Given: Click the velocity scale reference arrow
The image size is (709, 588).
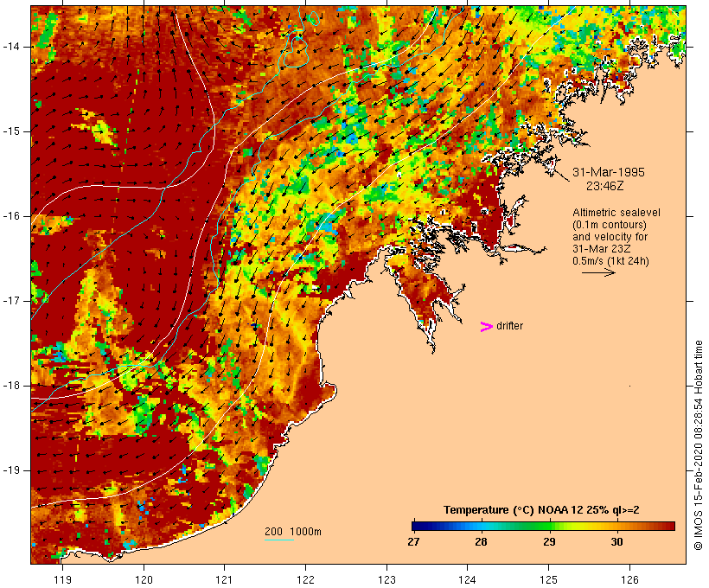Looking at the screenshot, I should pos(598,272).
